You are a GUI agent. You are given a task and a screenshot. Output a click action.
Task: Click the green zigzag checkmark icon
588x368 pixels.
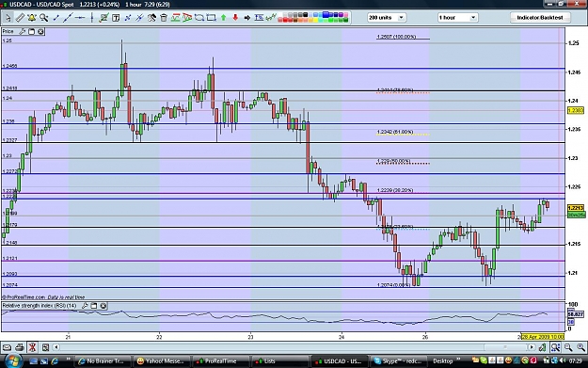(x=271, y=17)
